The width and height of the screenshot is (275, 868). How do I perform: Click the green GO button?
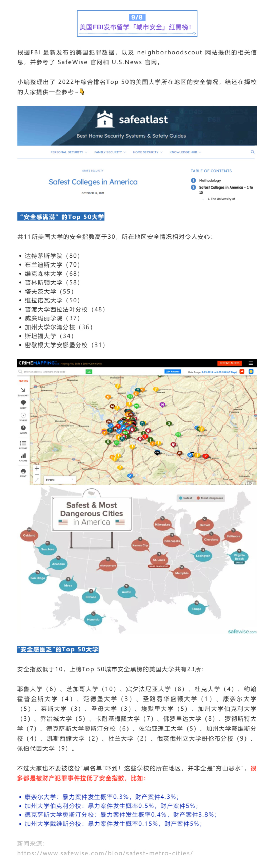pyautogui.click(x=89, y=372)
